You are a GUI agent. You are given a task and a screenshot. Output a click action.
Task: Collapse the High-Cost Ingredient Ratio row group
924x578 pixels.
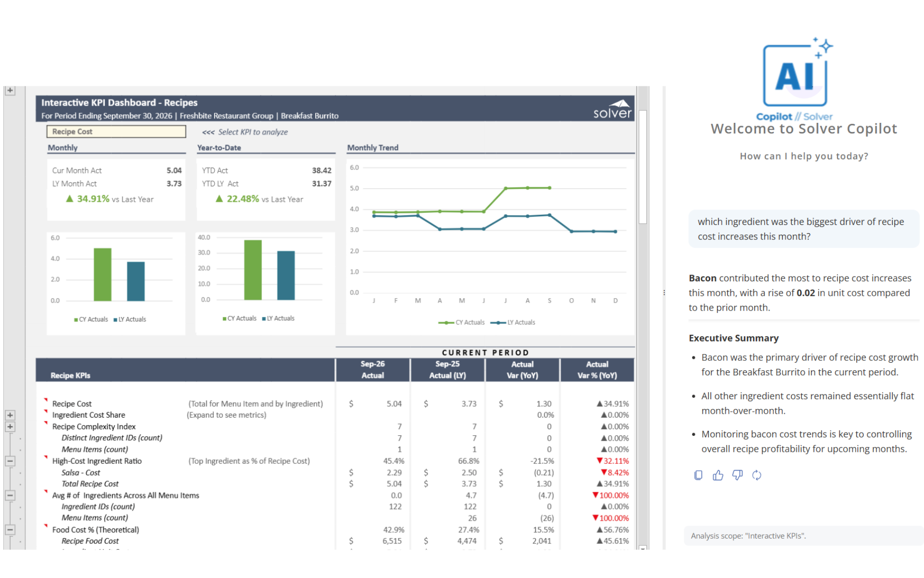10,461
